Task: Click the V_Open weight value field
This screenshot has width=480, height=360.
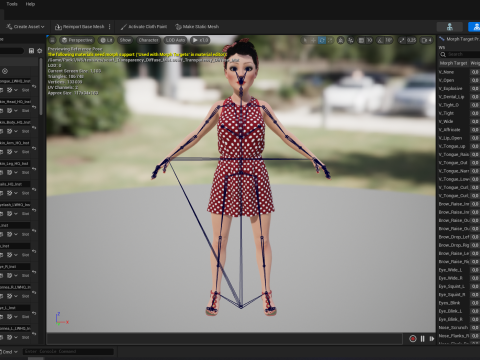Action: [x=475, y=80]
